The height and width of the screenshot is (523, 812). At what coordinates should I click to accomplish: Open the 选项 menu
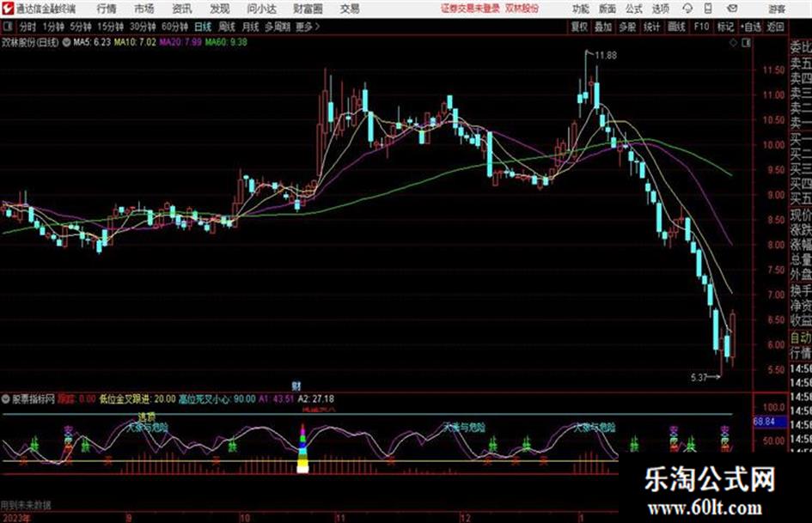661,9
